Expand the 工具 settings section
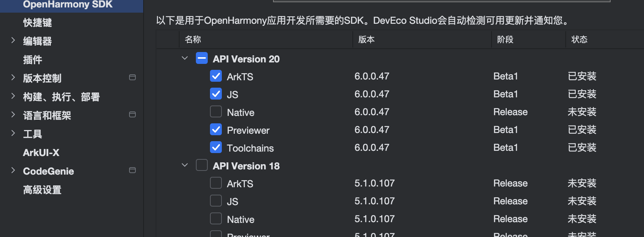Screen dimensions: 644x237 click(x=13, y=133)
